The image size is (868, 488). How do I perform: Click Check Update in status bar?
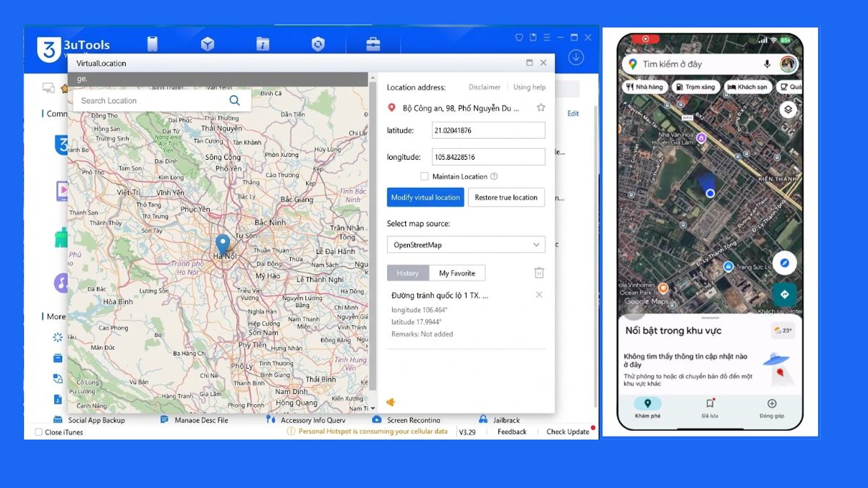568,432
